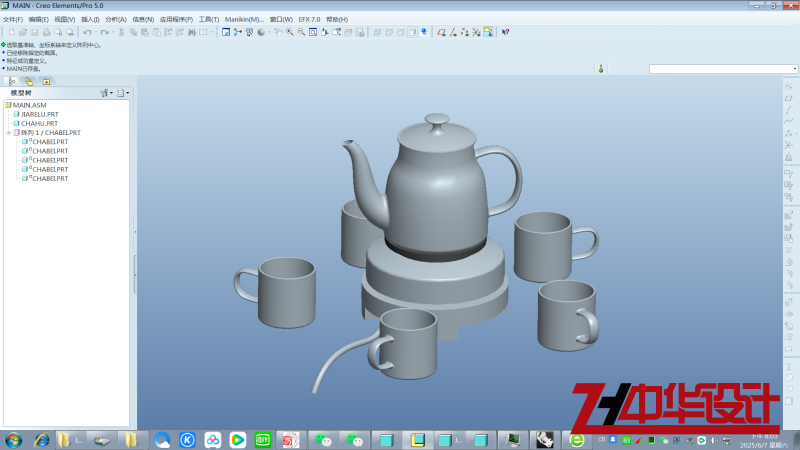Open the 编辑(E) menu
Viewport: 800px width, 450px height.
tap(38, 19)
